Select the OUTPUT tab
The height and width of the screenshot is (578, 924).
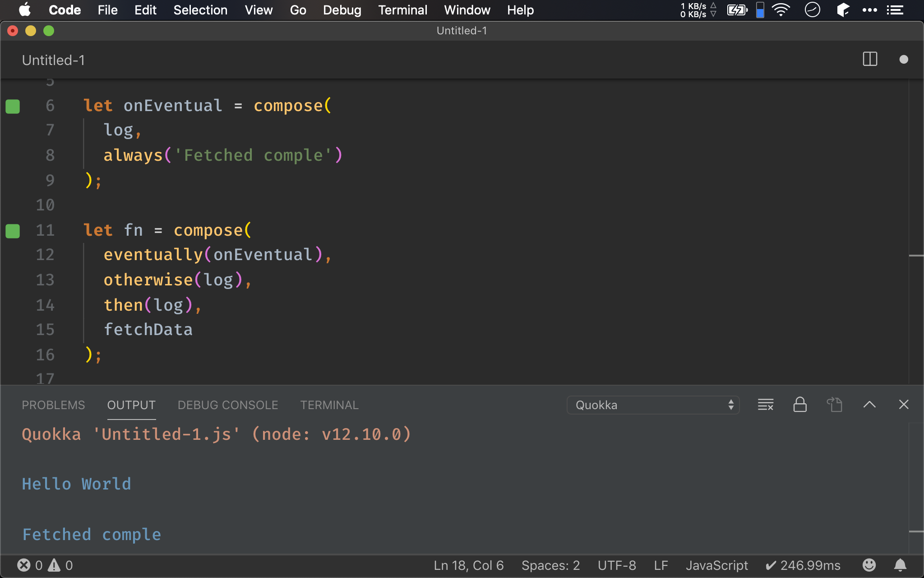click(x=131, y=405)
